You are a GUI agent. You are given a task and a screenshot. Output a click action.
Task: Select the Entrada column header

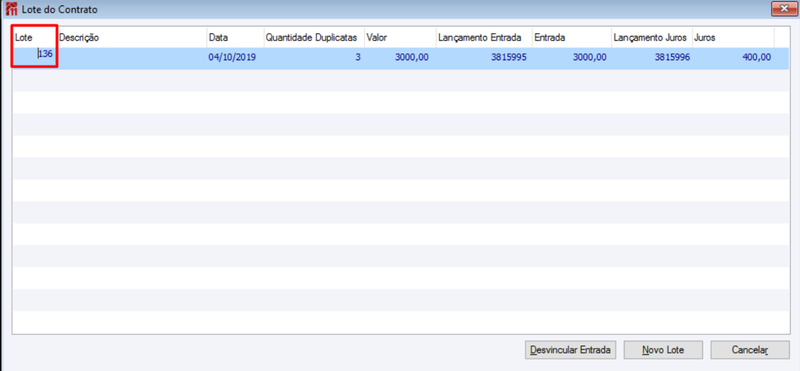[571, 37]
